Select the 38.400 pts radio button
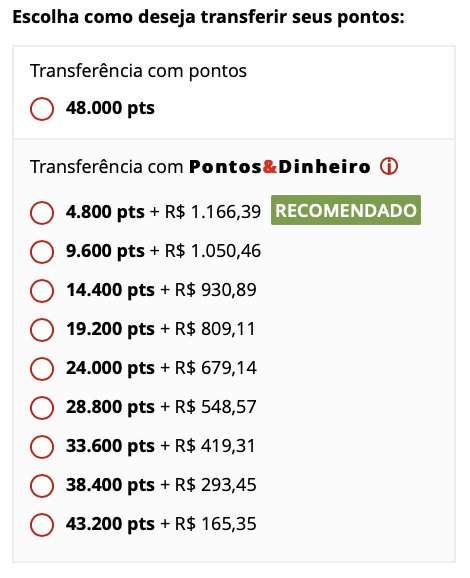The width and height of the screenshot is (470, 578). pyautogui.click(x=42, y=486)
